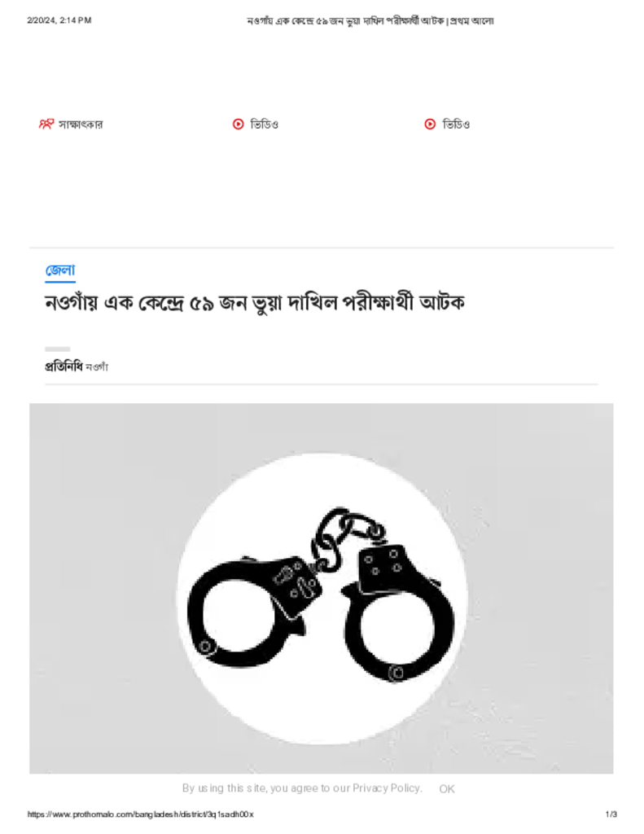Click the red সাক্ষাৎকার people icon
Screen dimensions: 644x834
coord(46,124)
